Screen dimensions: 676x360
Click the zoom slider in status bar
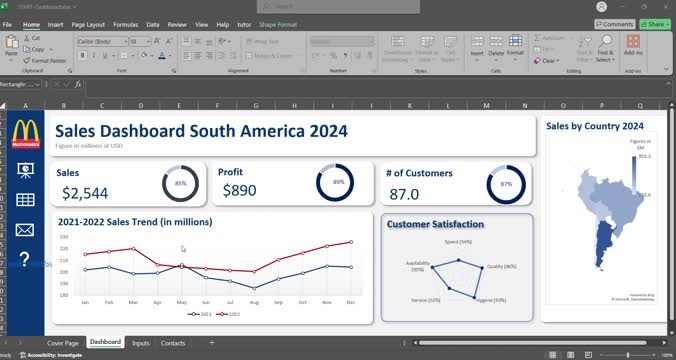coord(628,355)
